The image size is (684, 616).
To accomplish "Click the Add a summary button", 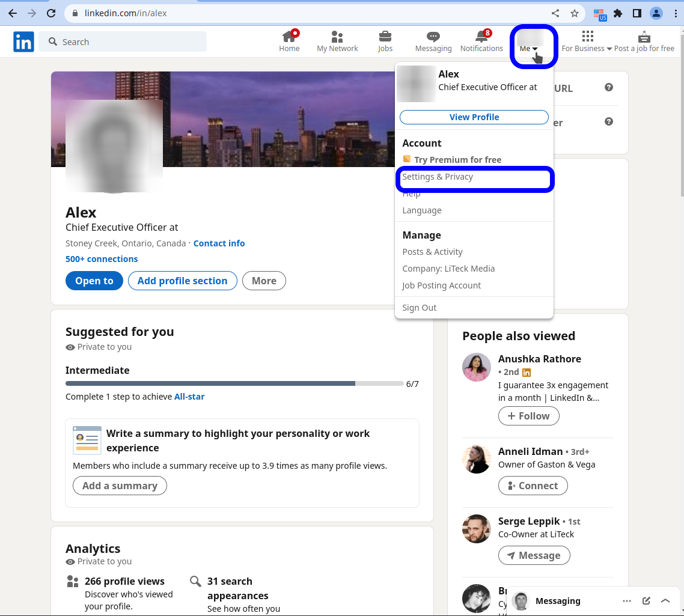I will coord(120,486).
